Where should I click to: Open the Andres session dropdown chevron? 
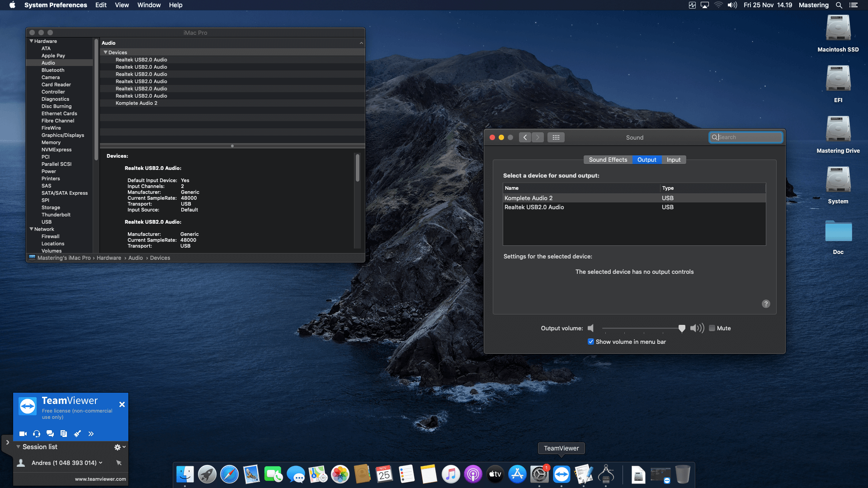coord(100,462)
